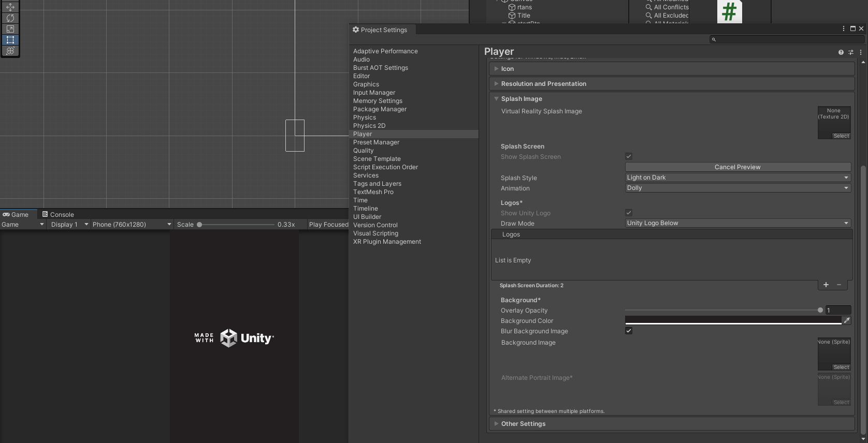Select Quality settings category
Image resolution: width=868 pixels, height=443 pixels.
[x=363, y=151]
